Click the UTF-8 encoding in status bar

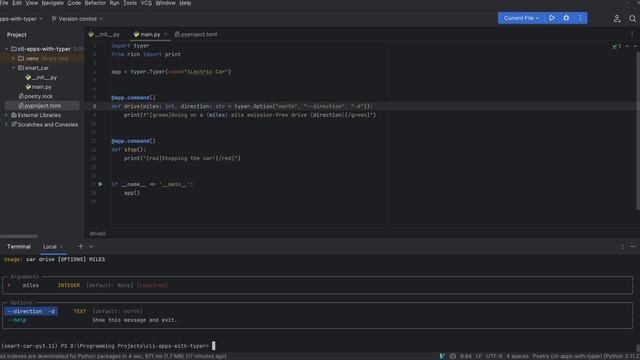click(494, 356)
